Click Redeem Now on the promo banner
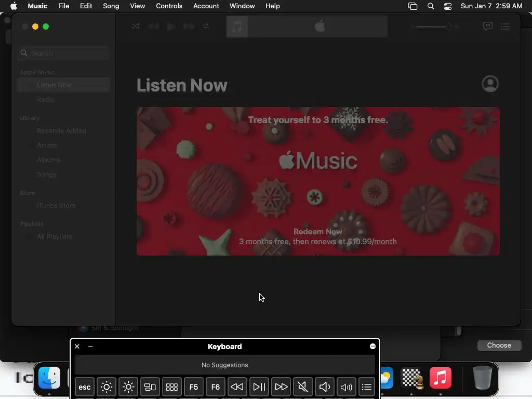532x399 pixels. click(317, 232)
